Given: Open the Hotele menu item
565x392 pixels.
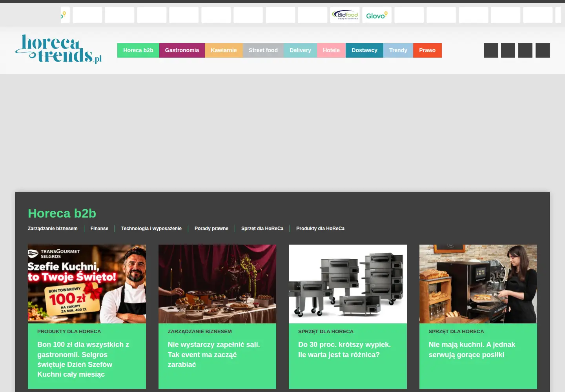Looking at the screenshot, I should [x=331, y=50].
